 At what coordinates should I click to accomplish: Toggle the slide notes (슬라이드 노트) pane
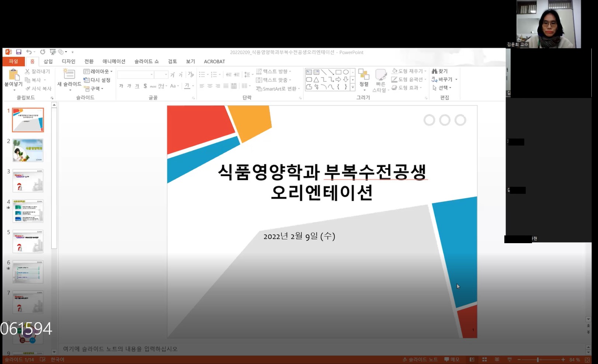[420, 360]
